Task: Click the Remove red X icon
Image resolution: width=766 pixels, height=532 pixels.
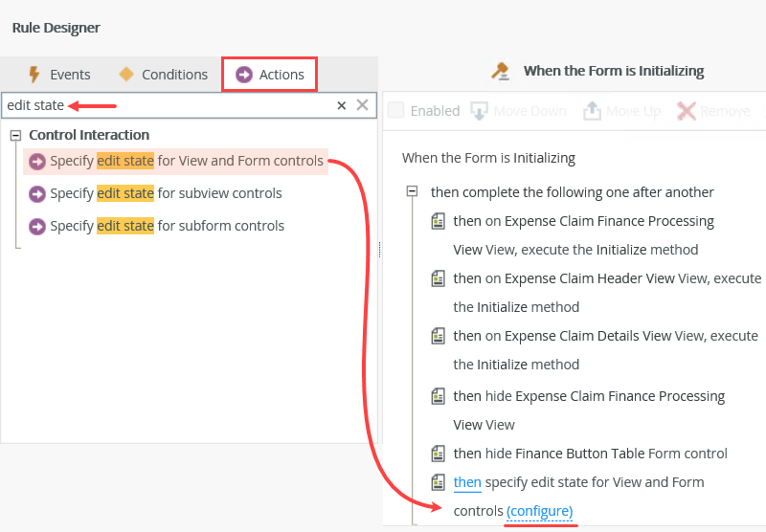Action: (x=686, y=111)
